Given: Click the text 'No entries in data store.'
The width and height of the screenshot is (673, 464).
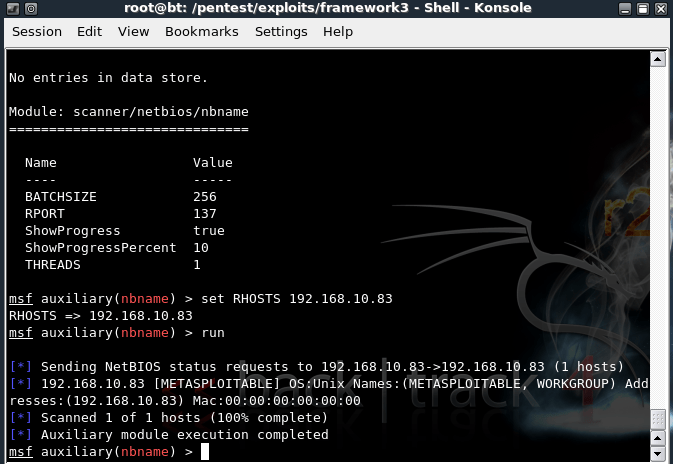Looking at the screenshot, I should [108, 78].
